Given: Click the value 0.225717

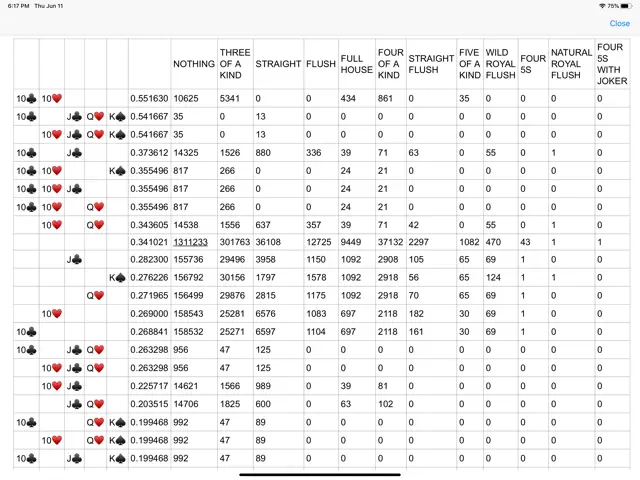Looking at the screenshot, I should [x=149, y=386].
